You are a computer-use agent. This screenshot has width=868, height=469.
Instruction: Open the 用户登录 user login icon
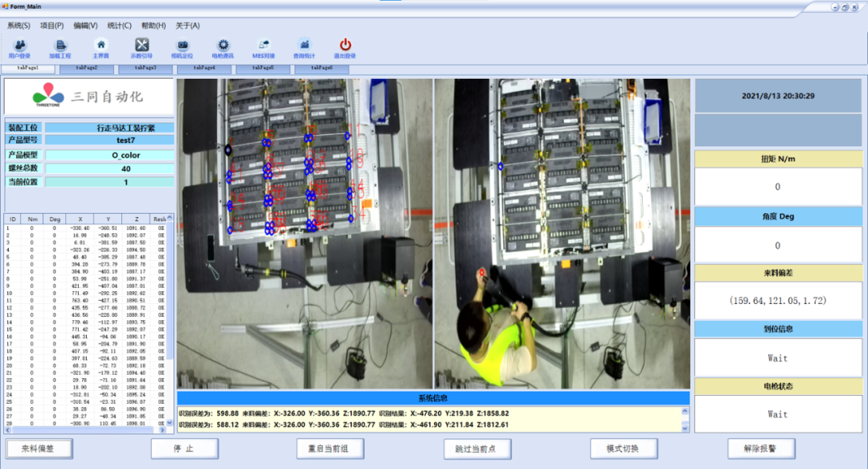(19, 48)
